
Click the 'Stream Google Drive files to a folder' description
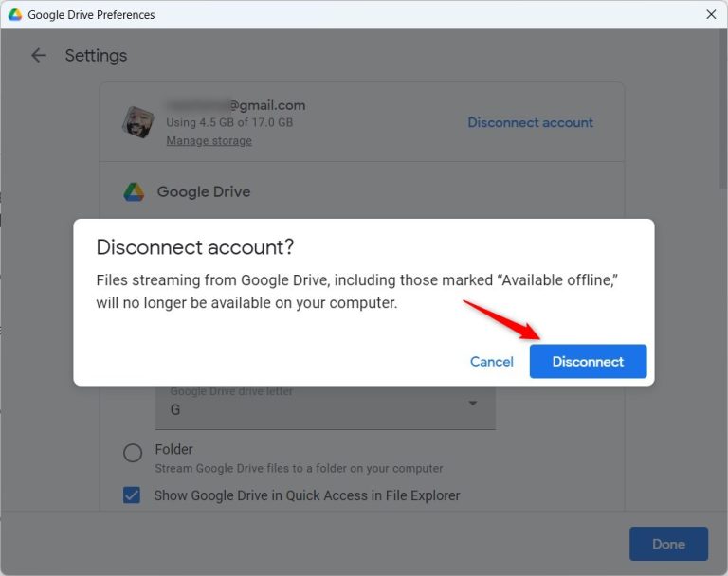[299, 469]
